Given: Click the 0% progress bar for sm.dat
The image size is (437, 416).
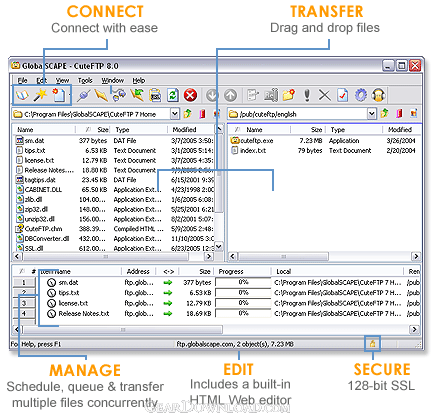Looking at the screenshot, I should (x=243, y=282).
